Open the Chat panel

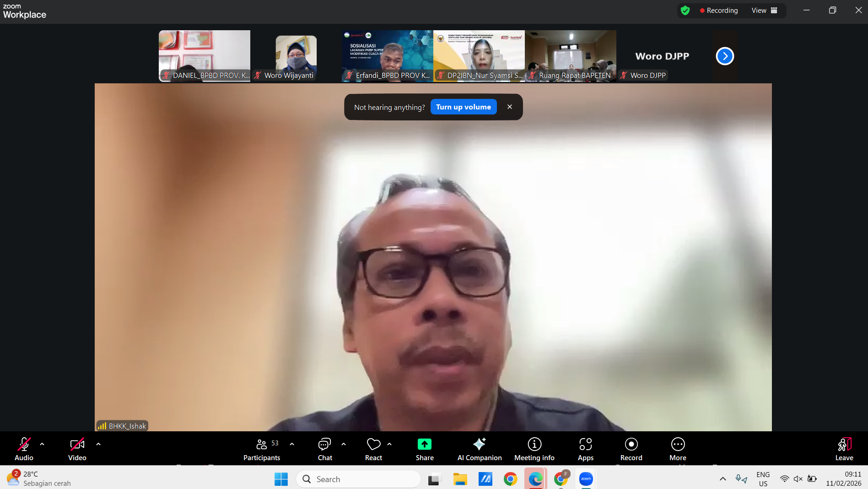pos(324,449)
